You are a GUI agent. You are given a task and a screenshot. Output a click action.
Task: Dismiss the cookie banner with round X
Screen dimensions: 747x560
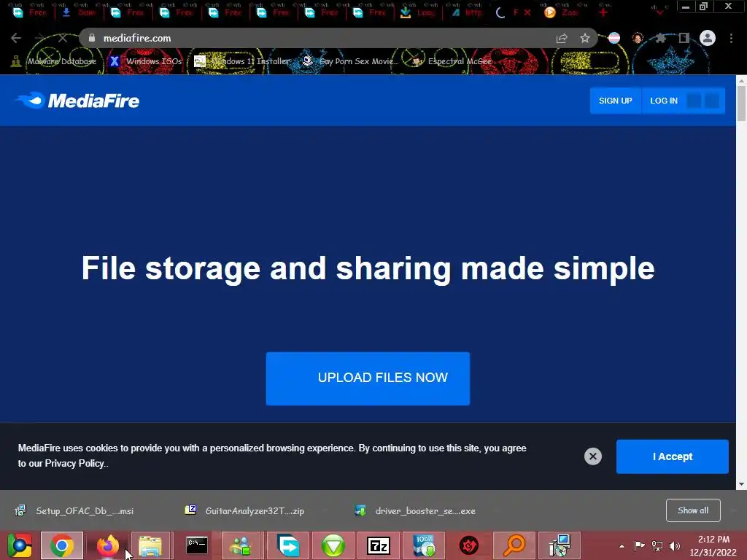(x=592, y=456)
